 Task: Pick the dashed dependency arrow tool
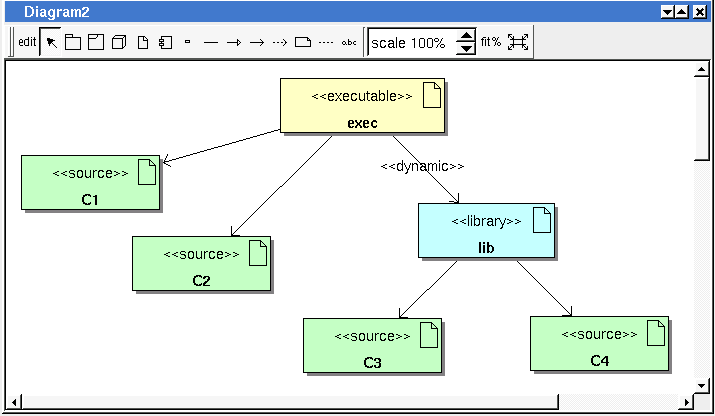pyautogui.click(x=280, y=42)
